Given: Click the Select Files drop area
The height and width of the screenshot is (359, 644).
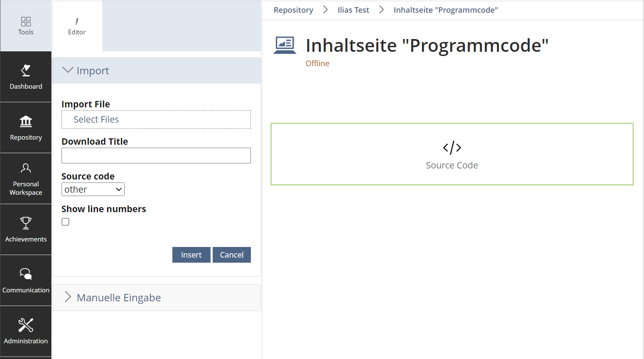Looking at the screenshot, I should tap(156, 120).
